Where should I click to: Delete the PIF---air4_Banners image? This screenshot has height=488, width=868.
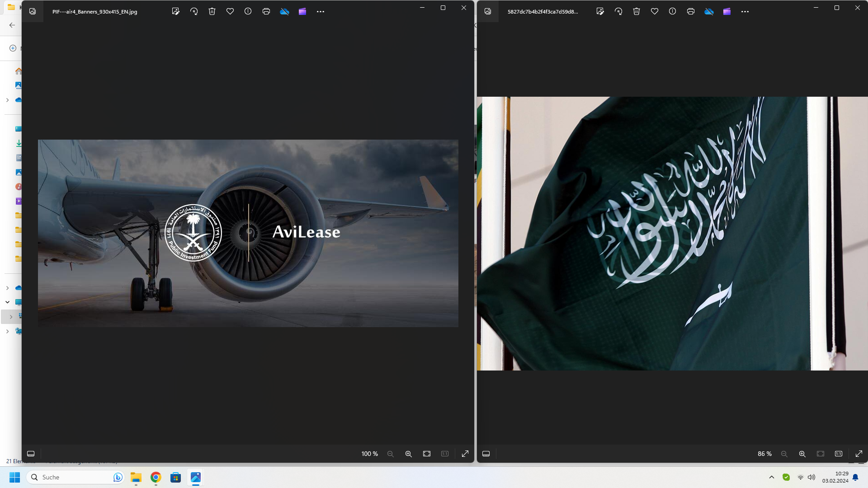coord(212,12)
